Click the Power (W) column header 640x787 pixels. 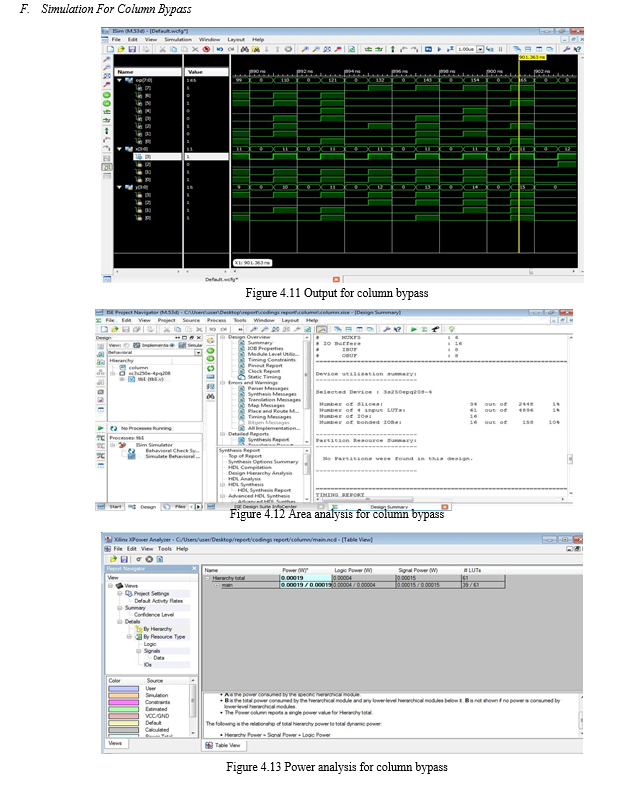[296, 571]
